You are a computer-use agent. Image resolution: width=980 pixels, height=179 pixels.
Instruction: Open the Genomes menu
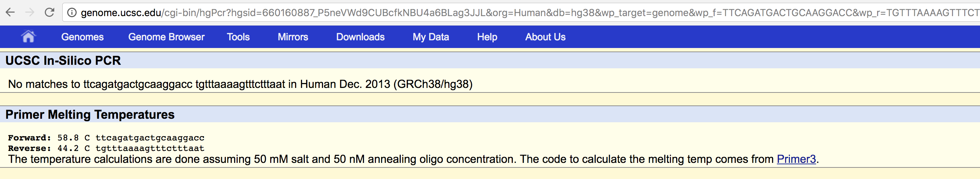[82, 37]
